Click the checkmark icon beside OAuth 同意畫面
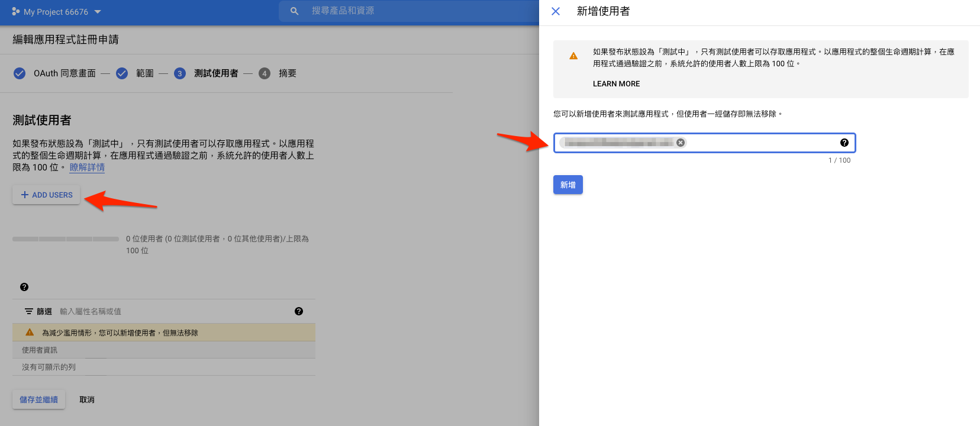Viewport: 980px width, 426px height. click(20, 73)
